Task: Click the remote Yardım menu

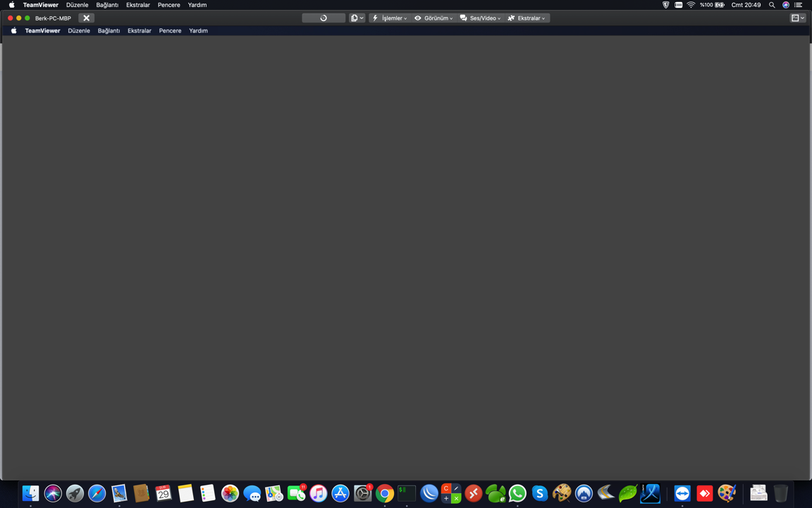Action: click(198, 31)
